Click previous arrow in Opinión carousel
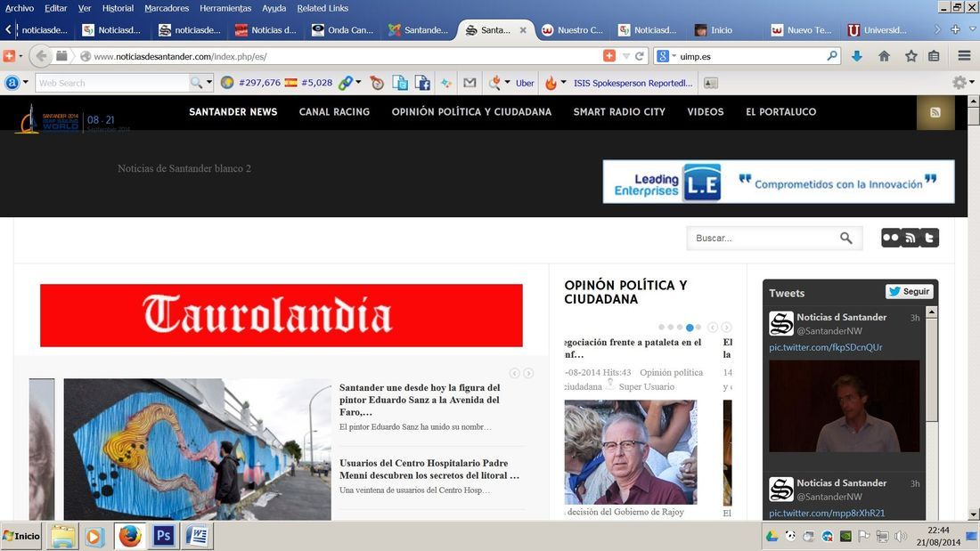 point(713,328)
